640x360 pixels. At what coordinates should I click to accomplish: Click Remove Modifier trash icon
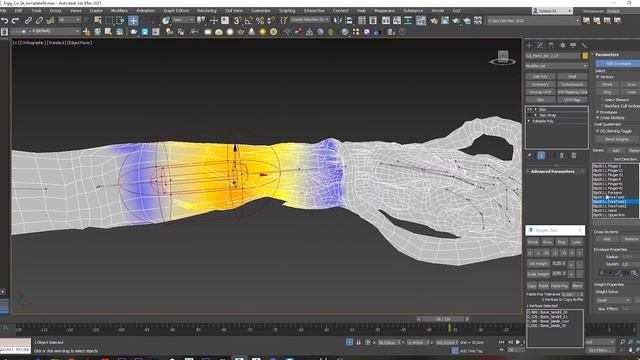click(x=562, y=156)
